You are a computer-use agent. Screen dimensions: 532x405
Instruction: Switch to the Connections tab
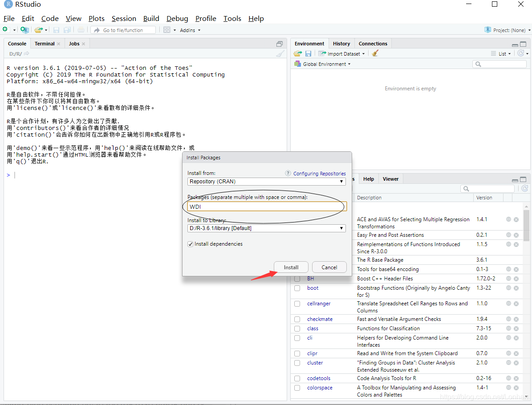[373, 44]
